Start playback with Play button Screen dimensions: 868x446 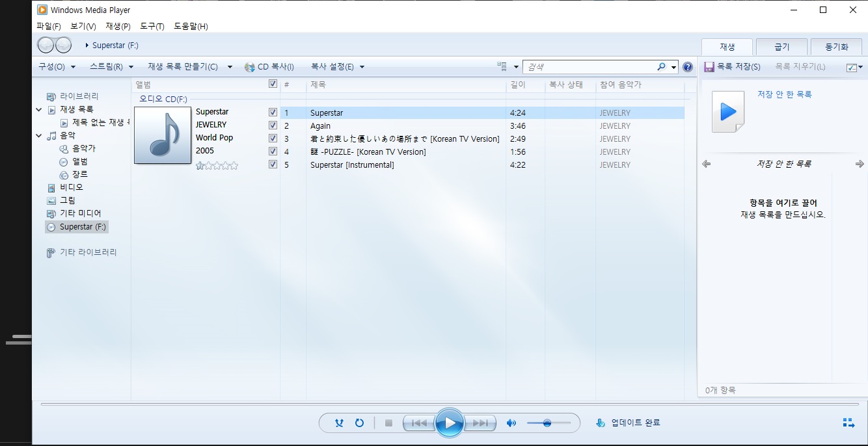[x=450, y=423]
